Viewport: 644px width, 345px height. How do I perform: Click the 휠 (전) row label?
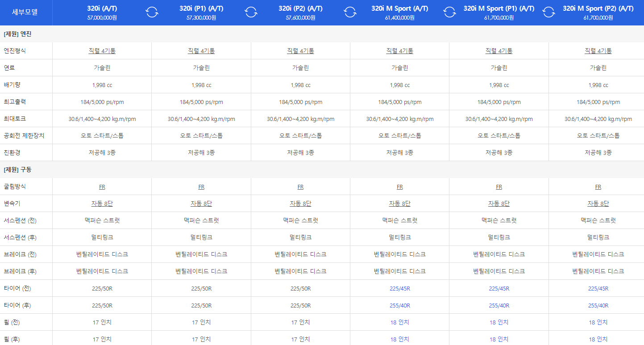point(12,322)
